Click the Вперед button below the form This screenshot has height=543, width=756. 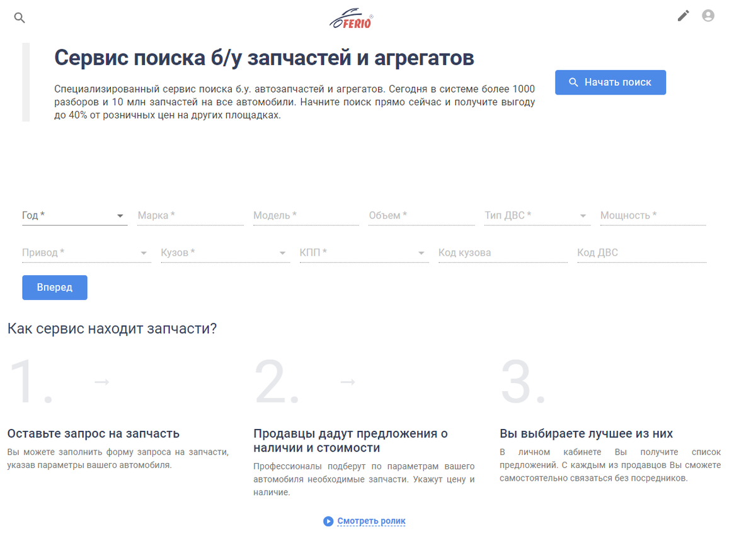pos(54,287)
